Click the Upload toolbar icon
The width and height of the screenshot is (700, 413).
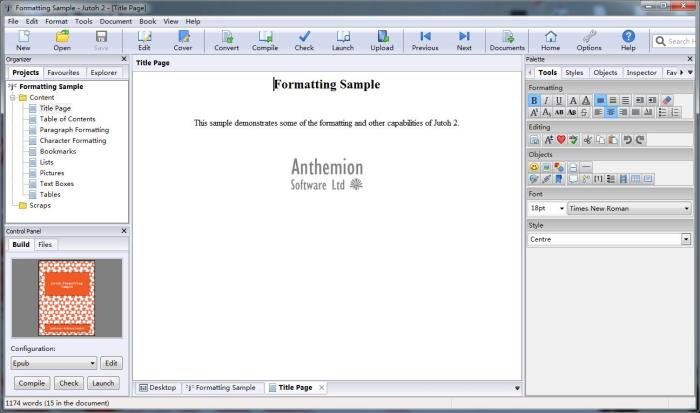(x=382, y=40)
